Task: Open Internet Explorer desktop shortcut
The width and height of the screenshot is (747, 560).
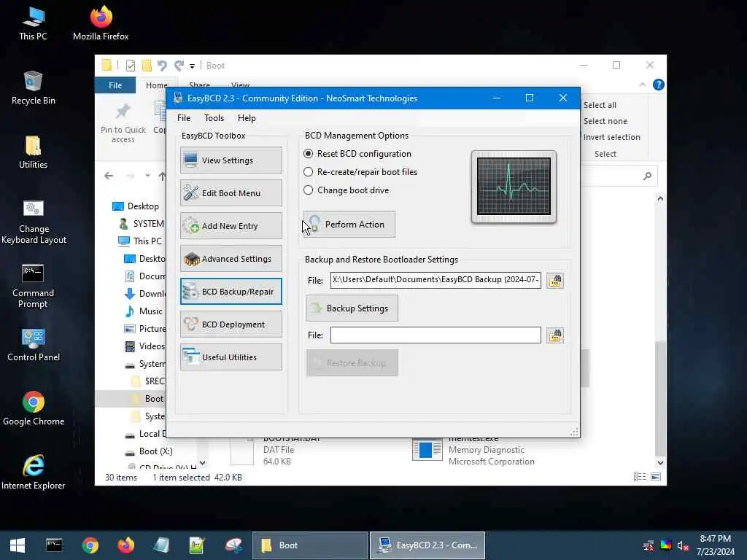Action: (34, 472)
